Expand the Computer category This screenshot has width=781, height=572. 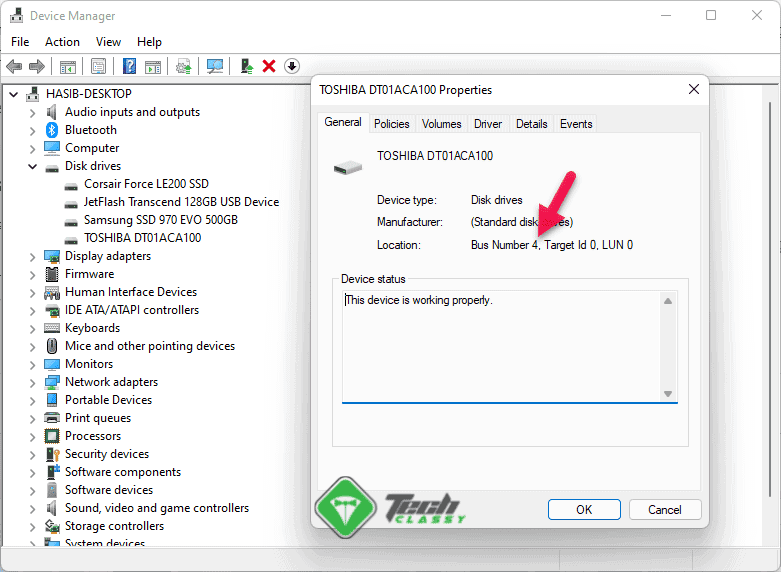click(x=32, y=148)
